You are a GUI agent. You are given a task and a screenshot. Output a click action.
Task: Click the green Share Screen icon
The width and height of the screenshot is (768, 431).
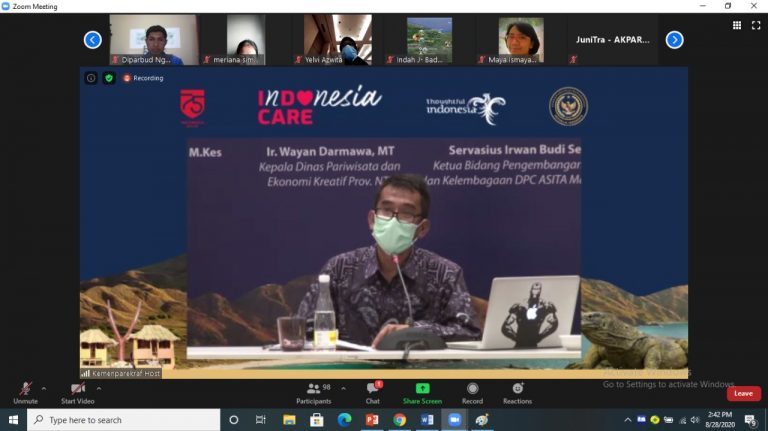(422, 390)
